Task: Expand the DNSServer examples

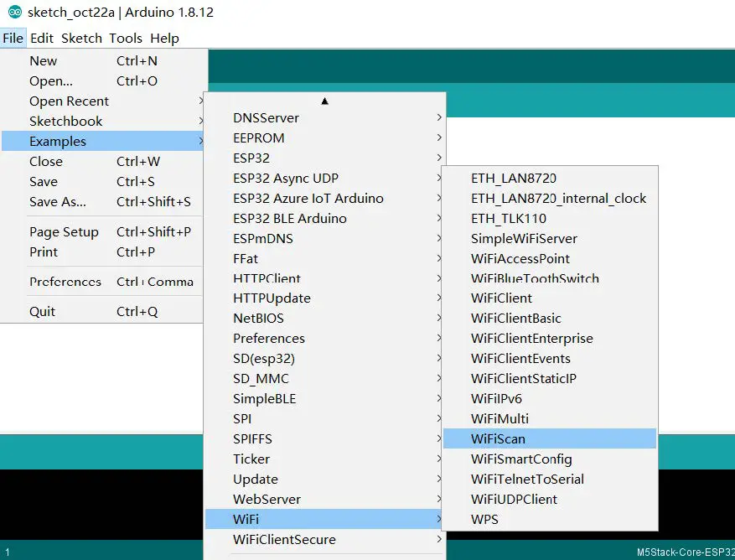Action: coord(325,117)
